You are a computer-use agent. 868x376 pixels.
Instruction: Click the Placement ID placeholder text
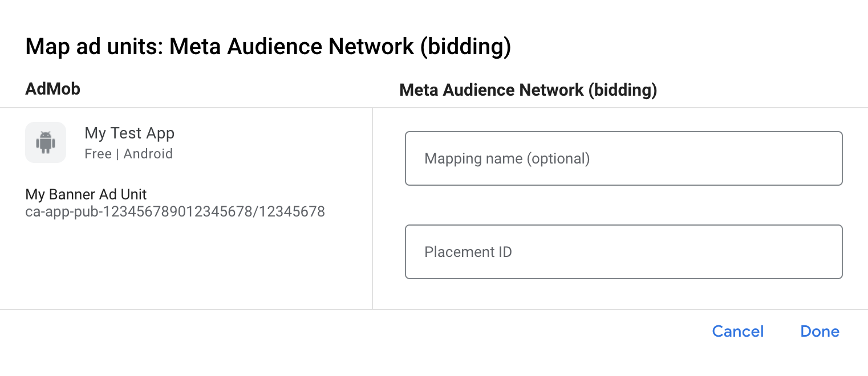coord(468,252)
